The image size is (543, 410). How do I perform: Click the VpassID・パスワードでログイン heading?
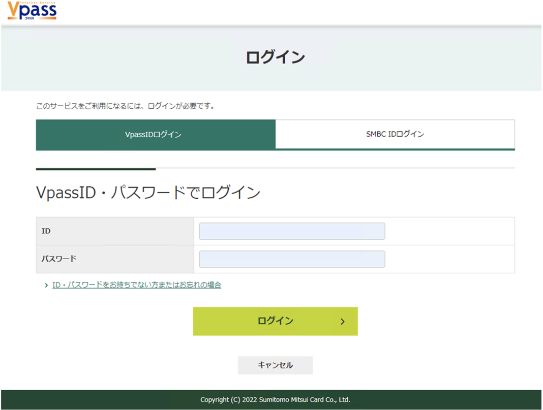pyautogui.click(x=148, y=192)
